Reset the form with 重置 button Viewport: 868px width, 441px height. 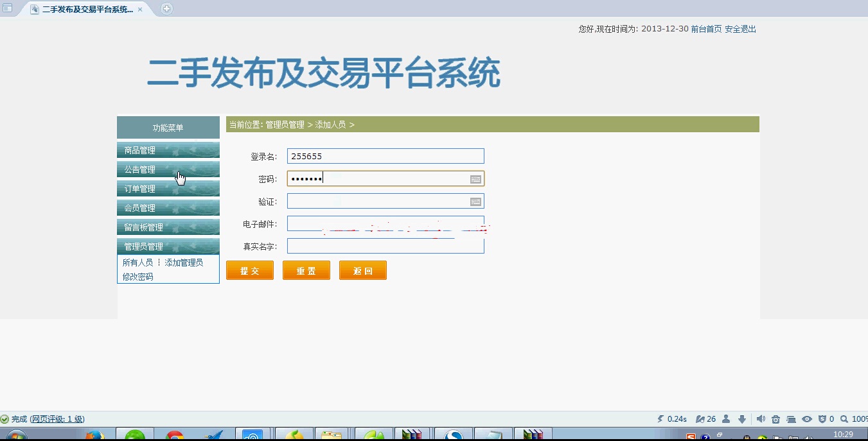[x=306, y=271]
